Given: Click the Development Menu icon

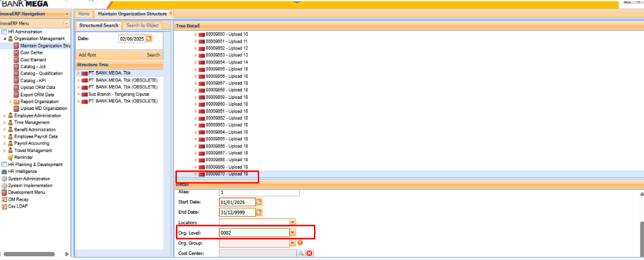Looking at the screenshot, I should pos(4,193).
